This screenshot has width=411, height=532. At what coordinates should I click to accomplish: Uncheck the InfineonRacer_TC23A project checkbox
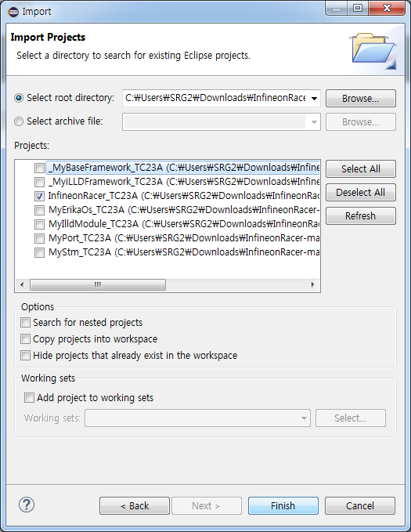(x=39, y=196)
